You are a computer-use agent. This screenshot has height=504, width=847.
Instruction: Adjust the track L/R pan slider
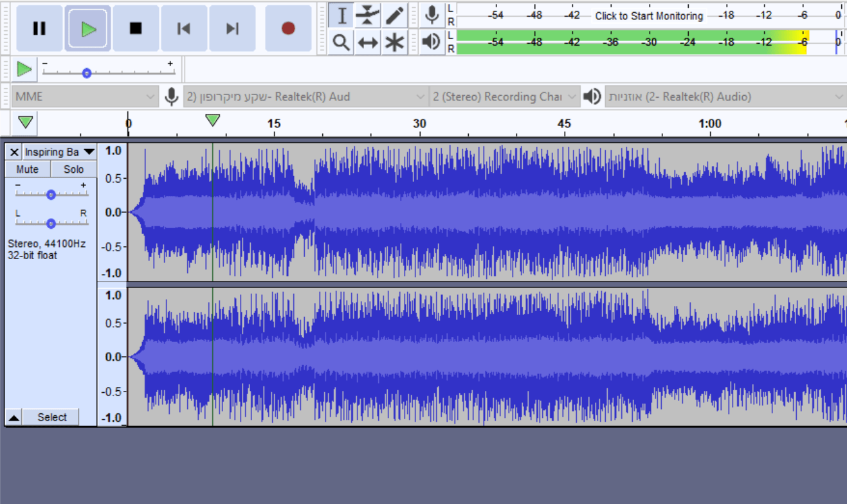(51, 222)
